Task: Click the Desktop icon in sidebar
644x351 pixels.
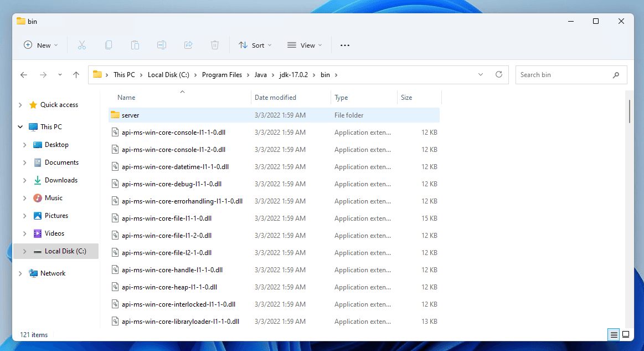Action: coord(37,145)
